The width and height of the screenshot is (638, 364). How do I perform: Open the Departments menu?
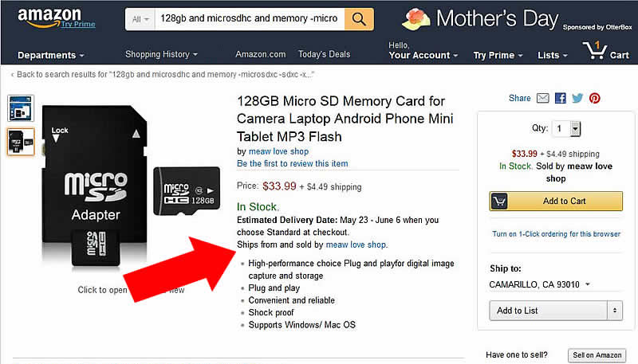pos(51,55)
